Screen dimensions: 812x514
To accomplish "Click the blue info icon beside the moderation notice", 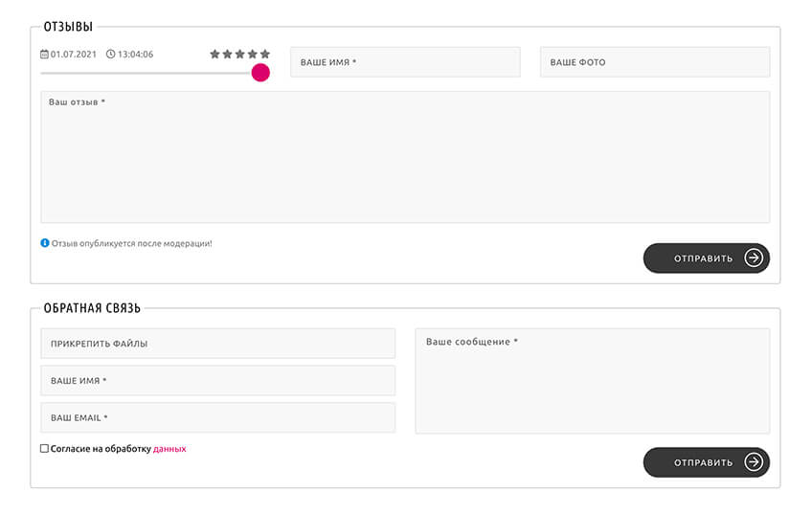I will (45, 243).
